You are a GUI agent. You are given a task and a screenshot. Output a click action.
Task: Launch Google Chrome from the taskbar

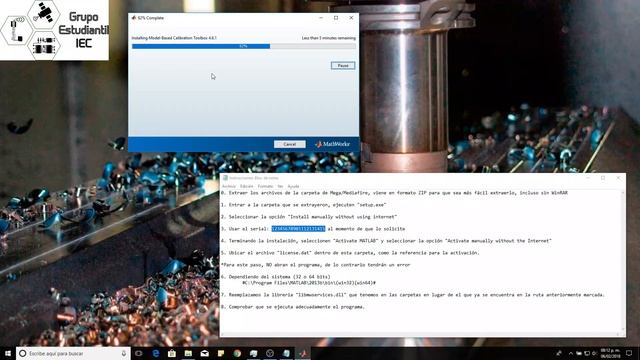pos(237,353)
